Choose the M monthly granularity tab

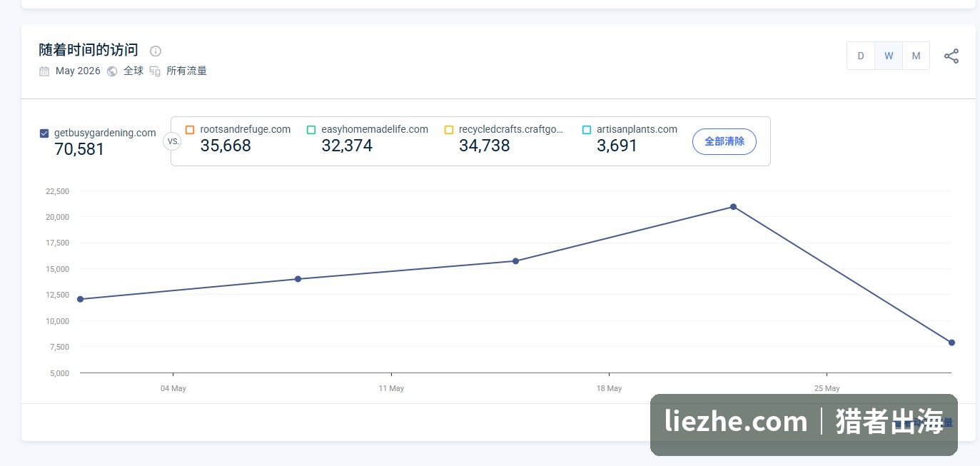coord(916,56)
